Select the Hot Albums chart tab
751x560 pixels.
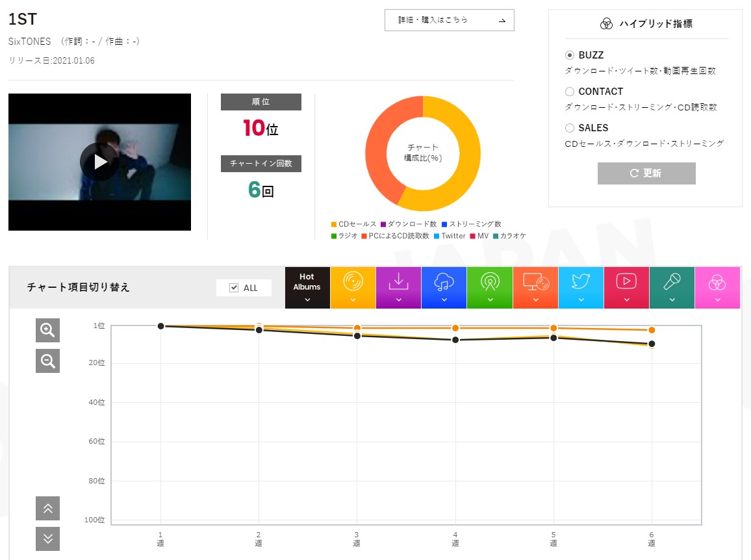[307, 287]
